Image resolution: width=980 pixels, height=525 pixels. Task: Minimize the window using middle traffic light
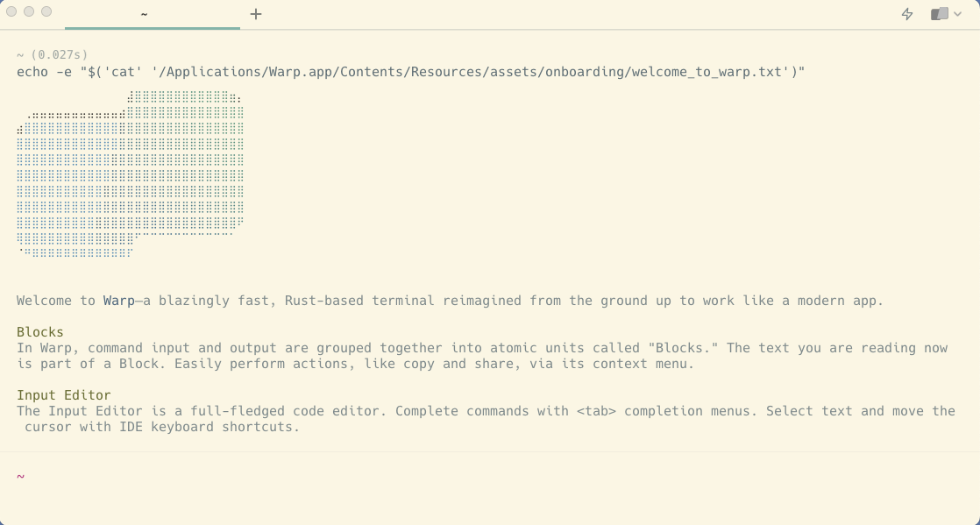(x=29, y=11)
